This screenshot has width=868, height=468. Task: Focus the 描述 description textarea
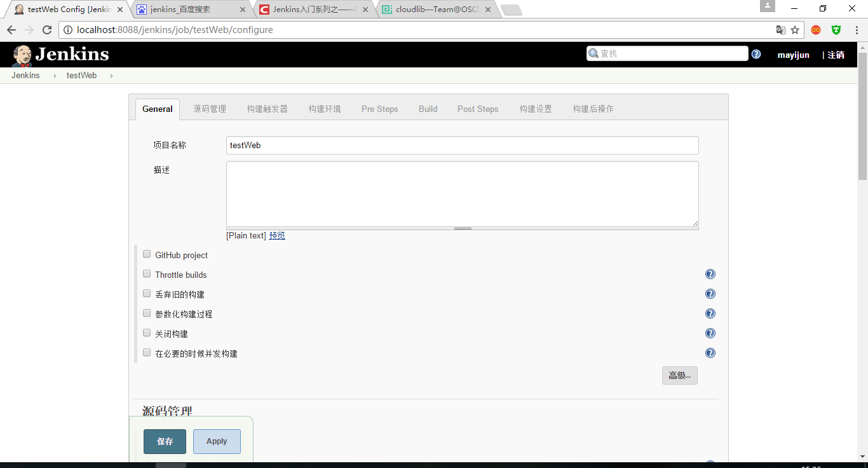[463, 194]
